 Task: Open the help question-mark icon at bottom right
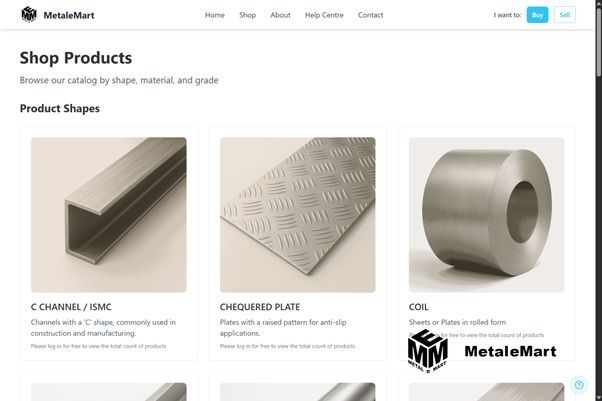579,384
